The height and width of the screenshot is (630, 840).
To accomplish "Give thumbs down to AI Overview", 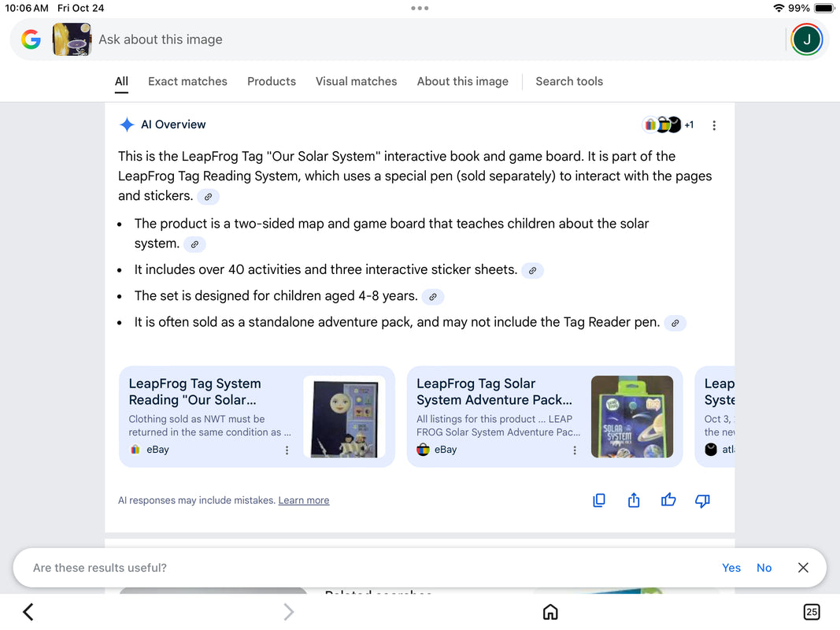I will click(x=703, y=500).
